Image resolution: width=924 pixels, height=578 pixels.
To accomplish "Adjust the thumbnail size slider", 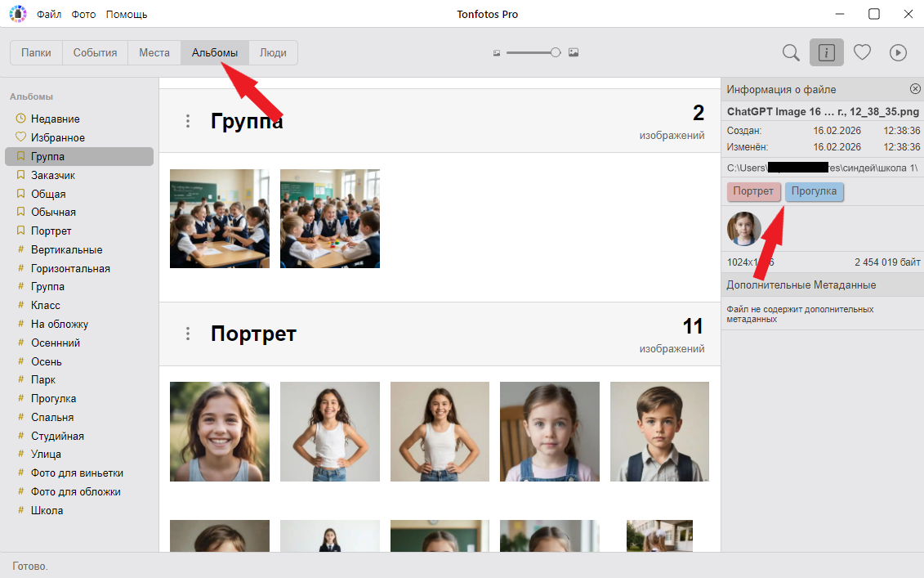I will 555,52.
